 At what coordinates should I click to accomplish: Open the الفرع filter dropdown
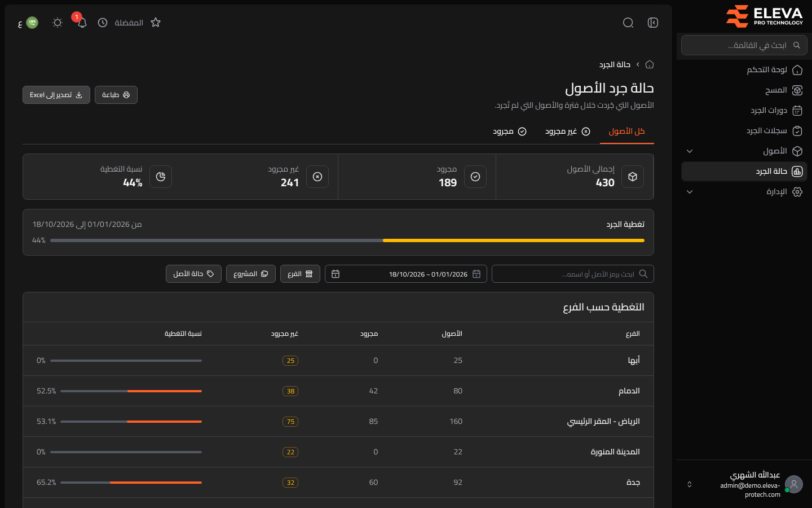coord(300,274)
